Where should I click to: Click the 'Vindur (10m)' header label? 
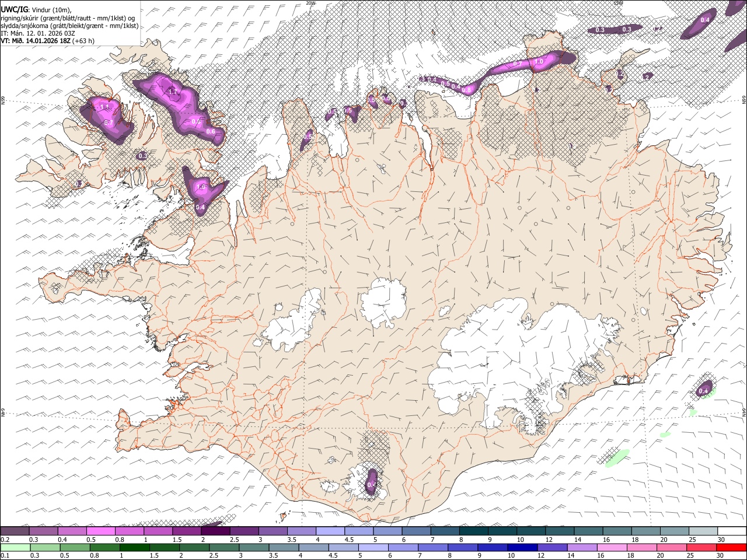[51, 9]
